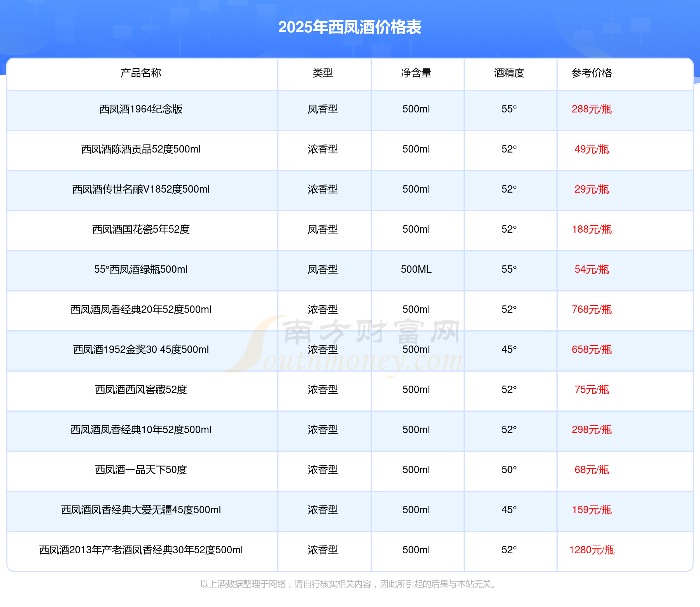Select 西凤酒2013年产老酒凤香经典30年52度500ml name
This screenshot has width=700, height=607.
tap(141, 550)
